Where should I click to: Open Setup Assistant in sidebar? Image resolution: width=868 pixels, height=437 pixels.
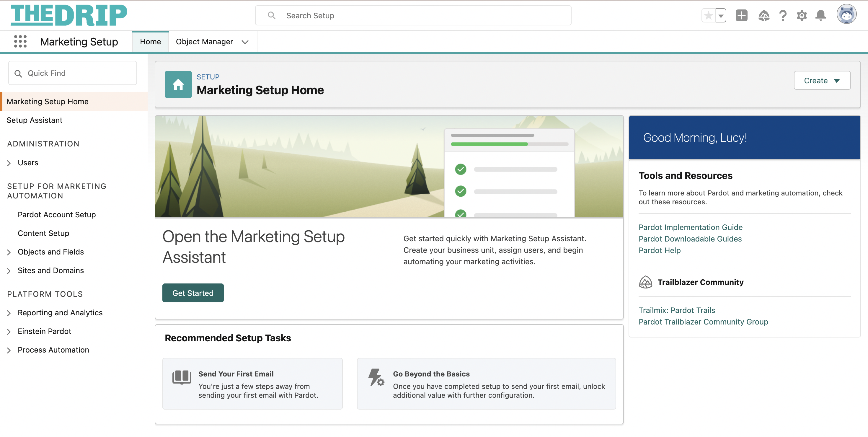[34, 120]
